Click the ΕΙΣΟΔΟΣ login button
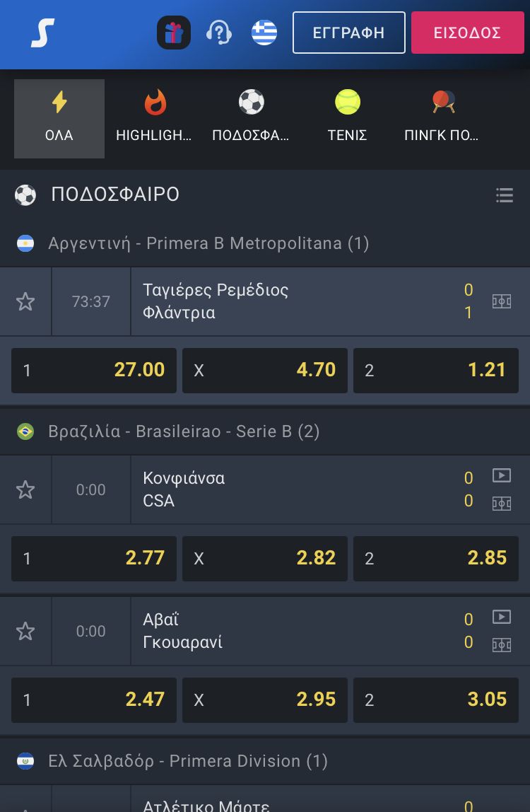This screenshot has height=812, width=530. [x=467, y=33]
